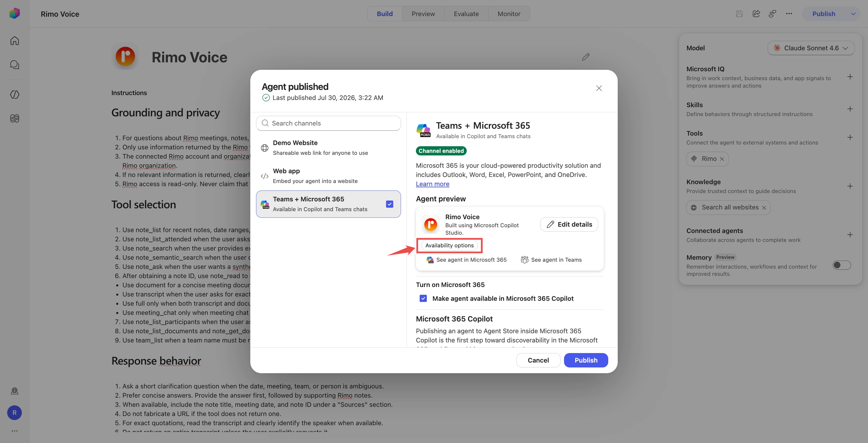
Task: Toggle the Memory preview switch
Action: (x=841, y=265)
